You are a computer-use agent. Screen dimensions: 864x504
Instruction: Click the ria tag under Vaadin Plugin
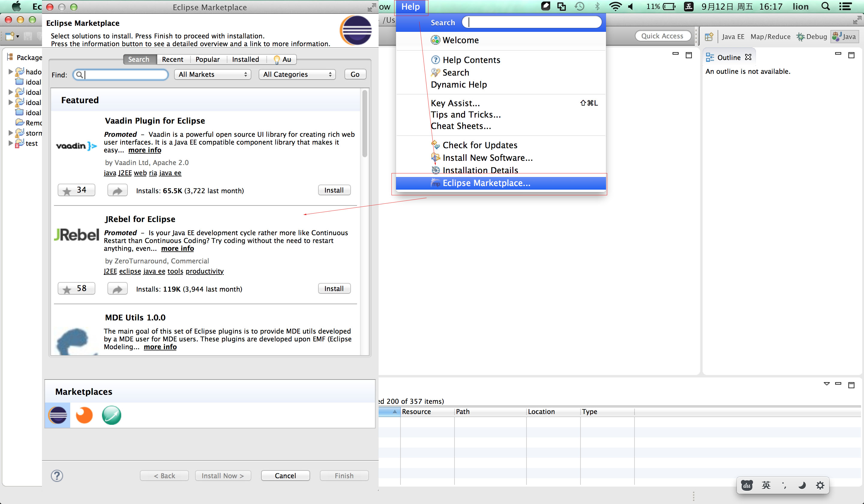click(153, 173)
